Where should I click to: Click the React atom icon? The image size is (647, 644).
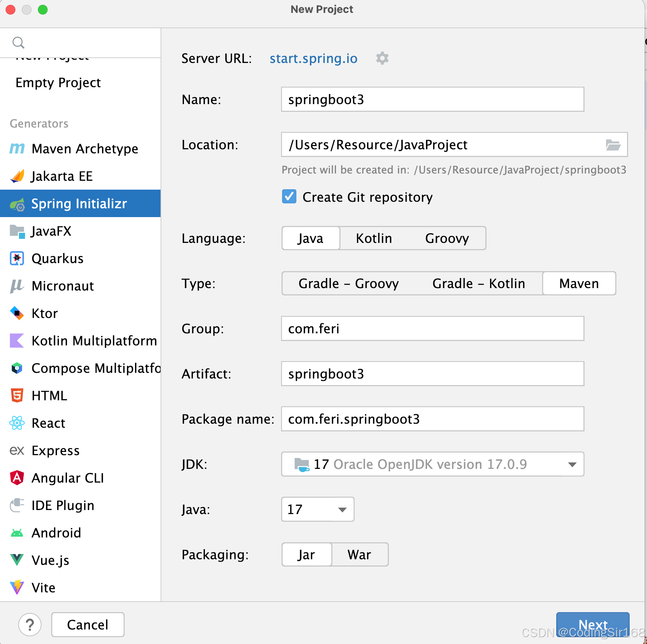(17, 423)
